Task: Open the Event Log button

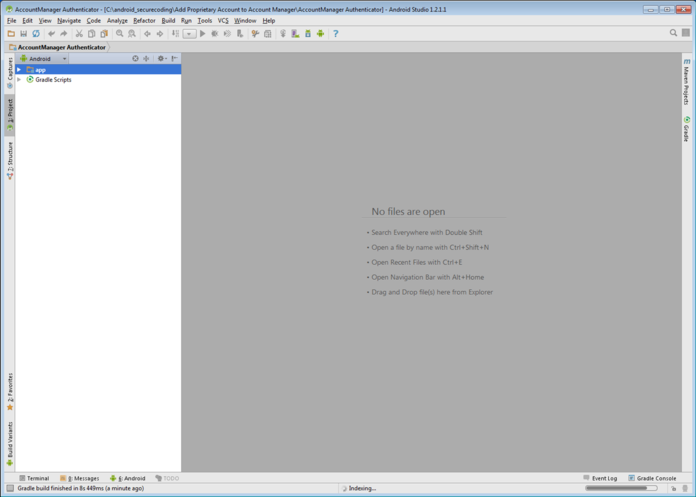Action: pyautogui.click(x=600, y=478)
